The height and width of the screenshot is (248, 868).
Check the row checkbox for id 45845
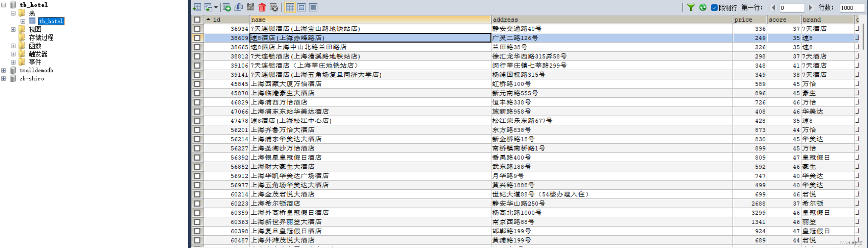pyautogui.click(x=197, y=84)
